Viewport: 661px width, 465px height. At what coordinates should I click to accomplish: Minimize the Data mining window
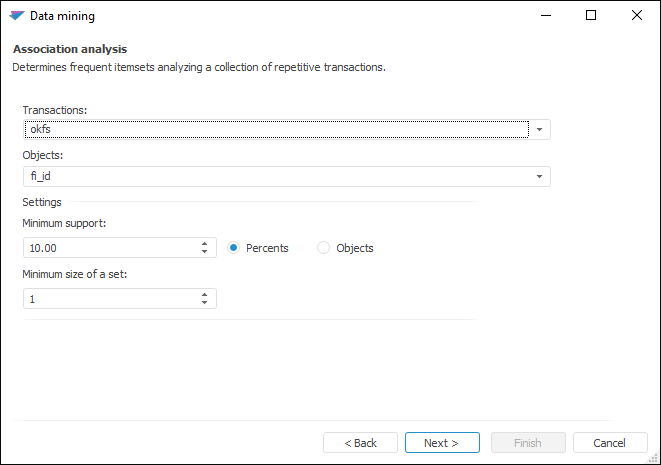(546, 16)
